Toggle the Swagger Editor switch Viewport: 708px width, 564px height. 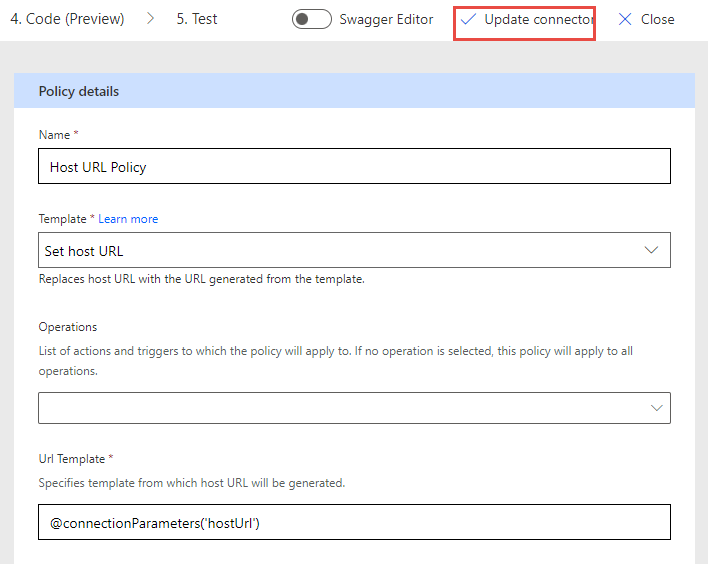(x=312, y=19)
